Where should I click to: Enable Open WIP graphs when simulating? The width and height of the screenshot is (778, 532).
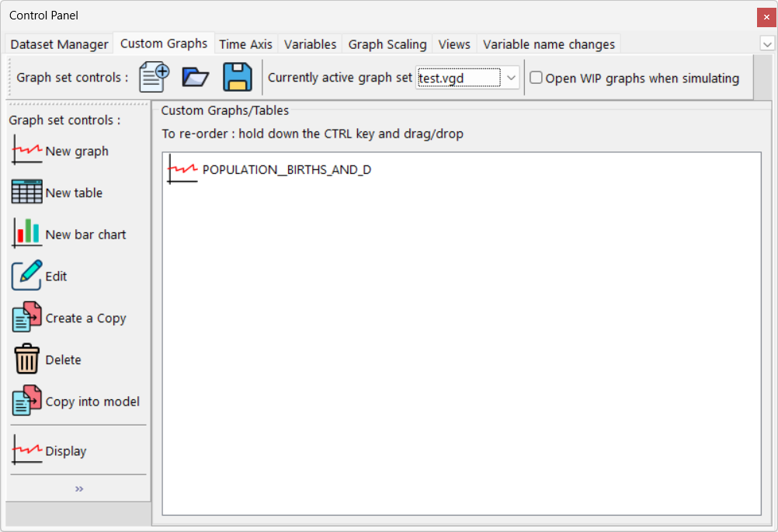click(536, 78)
